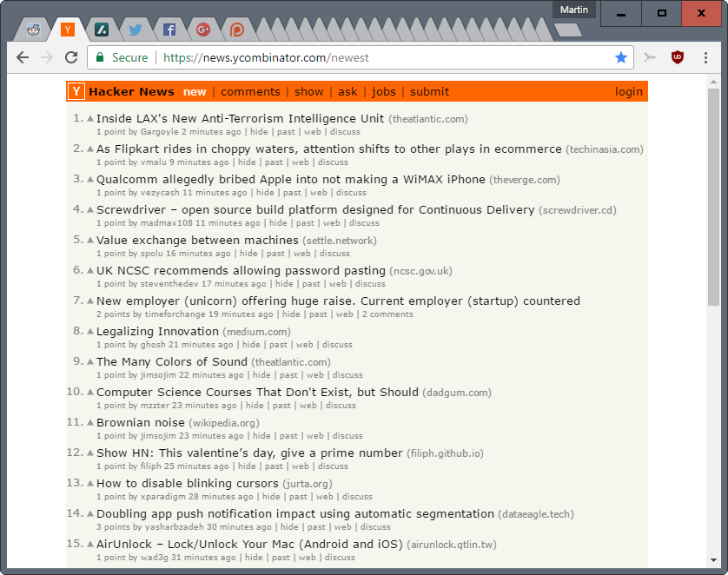This screenshot has height=575, width=728.
Task: Open the Chrome three-dot menu
Action: coord(705,57)
